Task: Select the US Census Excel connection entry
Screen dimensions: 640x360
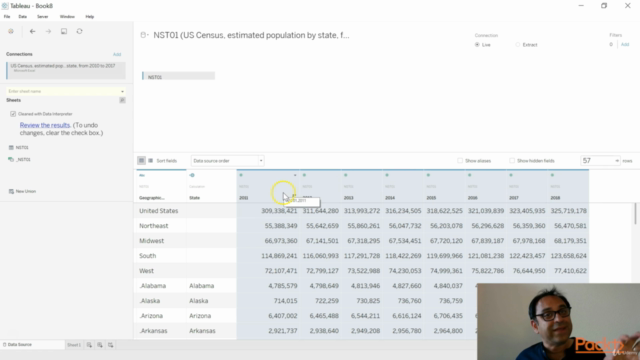Action: coord(66,70)
